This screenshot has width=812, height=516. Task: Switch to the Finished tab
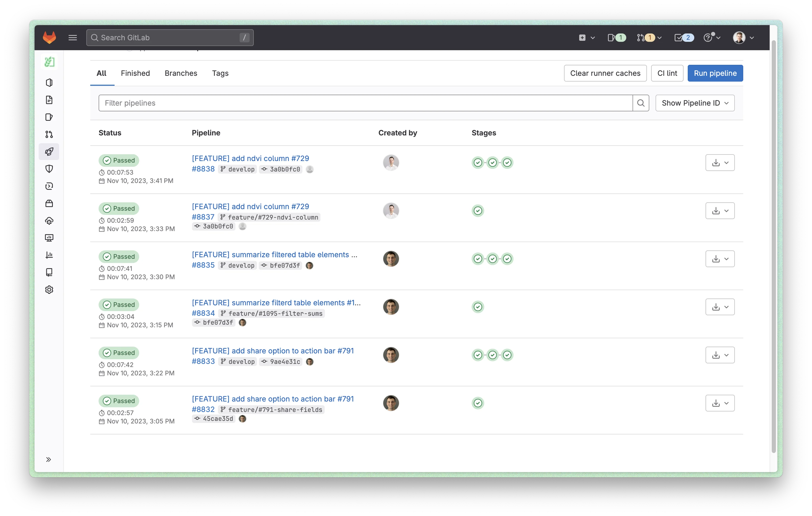pos(135,73)
